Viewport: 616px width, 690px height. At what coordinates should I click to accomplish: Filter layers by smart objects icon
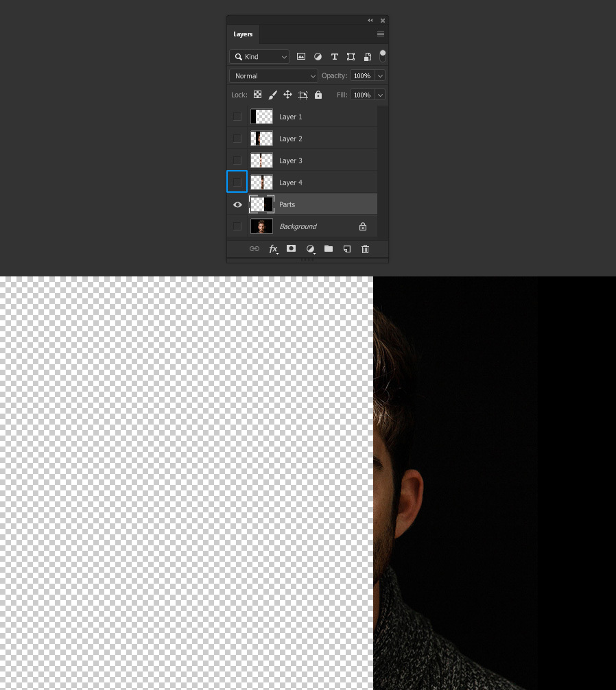[x=368, y=56]
